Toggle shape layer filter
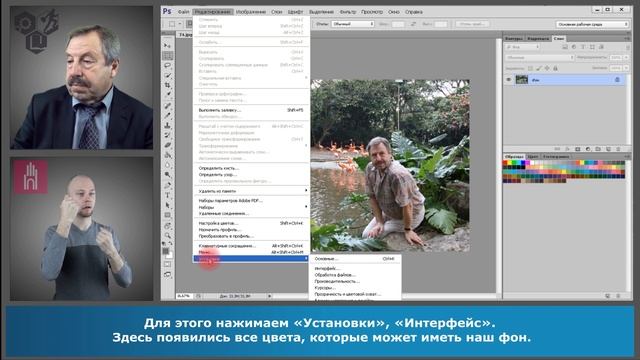Screen dimensions: 640x360 click(592, 47)
